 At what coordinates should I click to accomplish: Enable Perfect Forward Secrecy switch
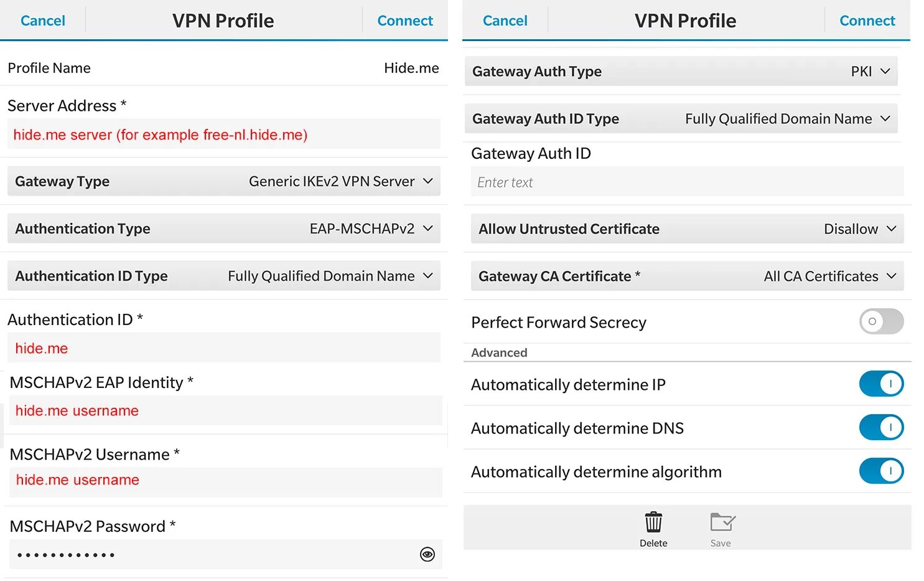(x=881, y=321)
